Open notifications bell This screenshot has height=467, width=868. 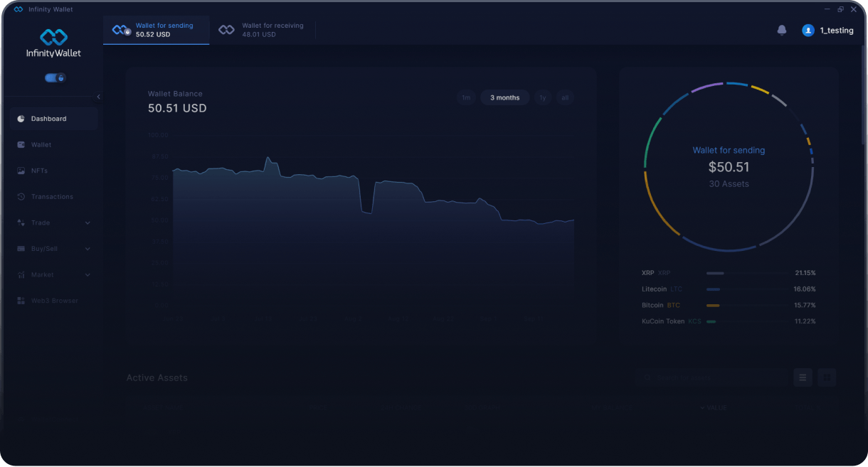click(x=782, y=30)
